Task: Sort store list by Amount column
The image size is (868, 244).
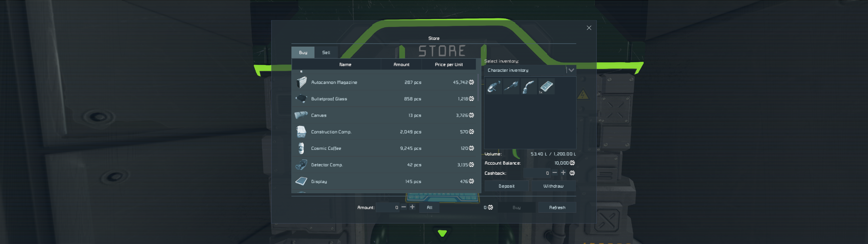Action: [x=401, y=64]
